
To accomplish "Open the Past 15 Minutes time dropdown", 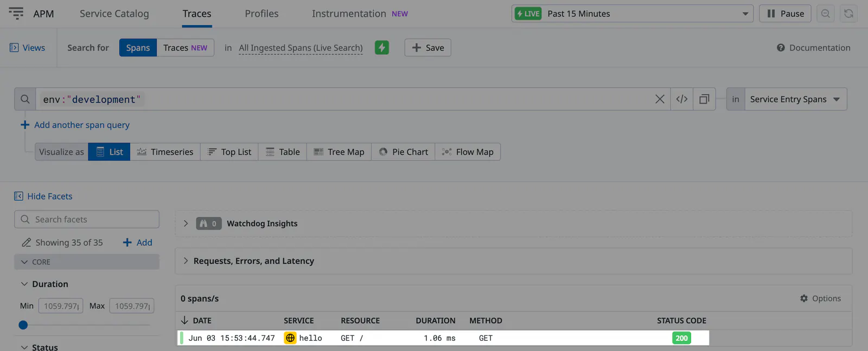I will coord(633,14).
